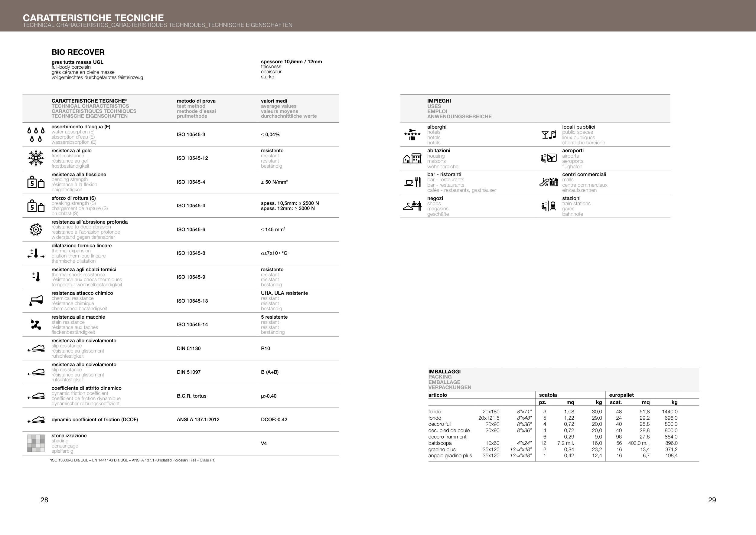756x535 pixels.
Task: Click the CARATTERISTICHE TECNICHE page banner title
Action: pos(93,18)
